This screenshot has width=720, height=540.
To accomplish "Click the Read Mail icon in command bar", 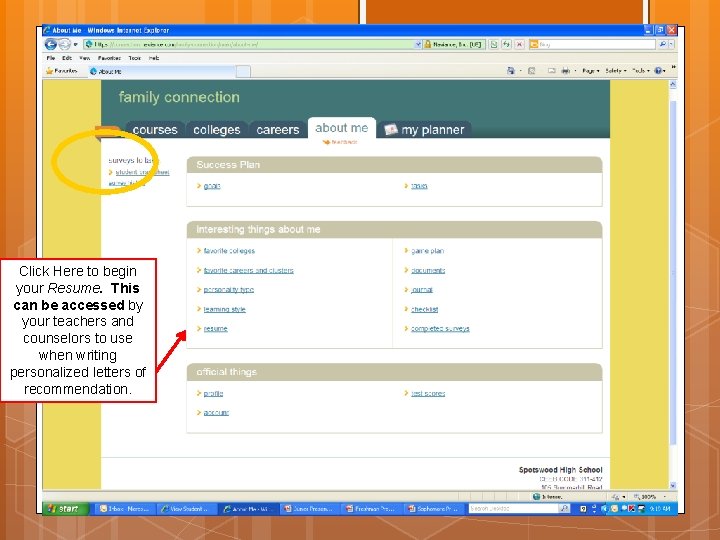I will pos(551,71).
